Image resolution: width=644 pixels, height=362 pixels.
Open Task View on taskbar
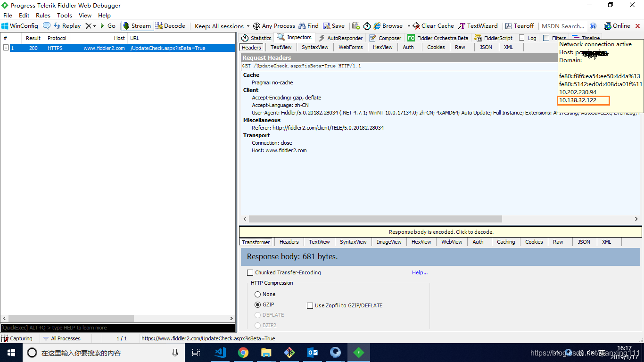pyautogui.click(x=197, y=353)
